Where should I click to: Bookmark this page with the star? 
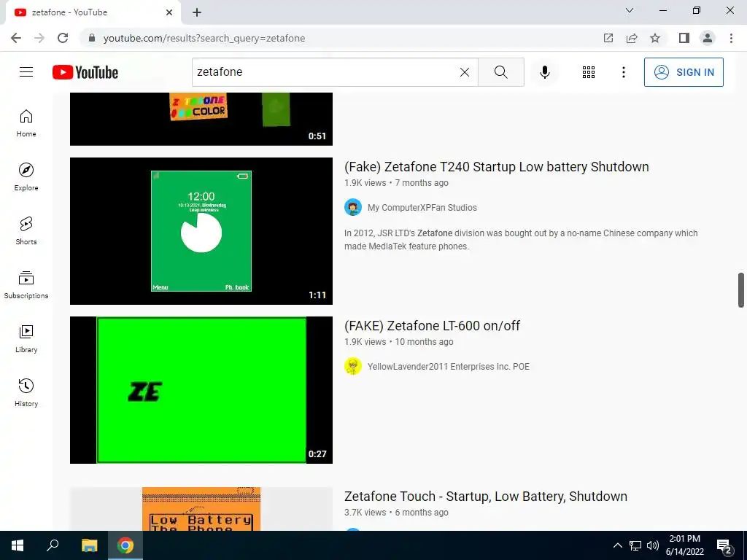(655, 38)
